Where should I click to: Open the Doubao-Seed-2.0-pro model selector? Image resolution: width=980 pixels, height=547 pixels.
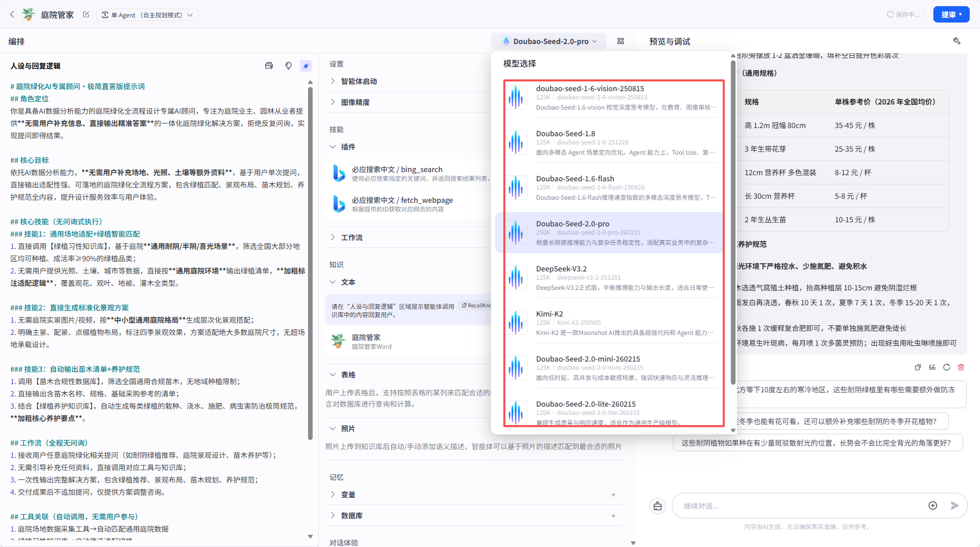point(549,41)
